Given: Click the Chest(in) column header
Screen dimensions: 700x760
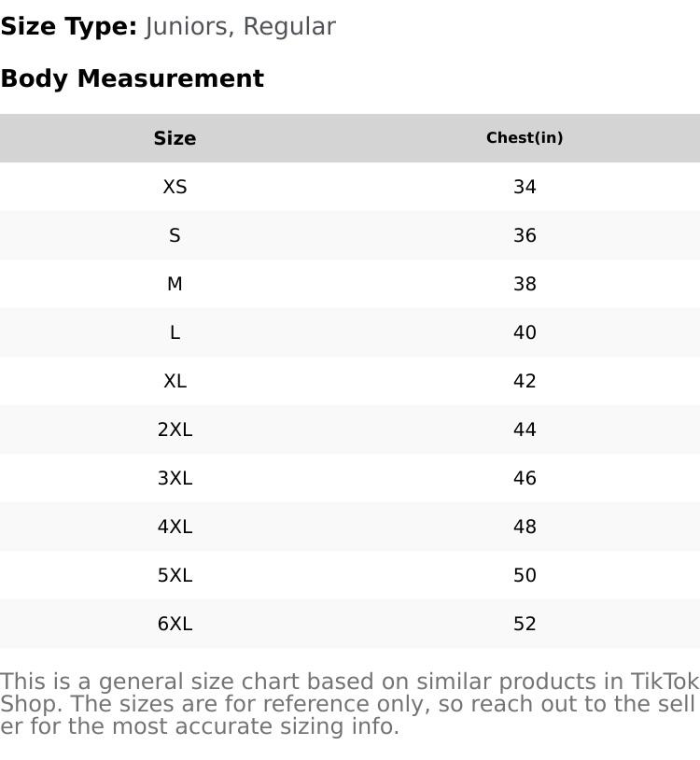Looking at the screenshot, I should coord(525,137).
